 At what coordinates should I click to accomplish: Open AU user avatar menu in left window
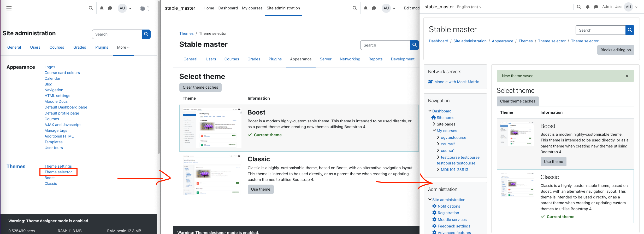[125, 8]
